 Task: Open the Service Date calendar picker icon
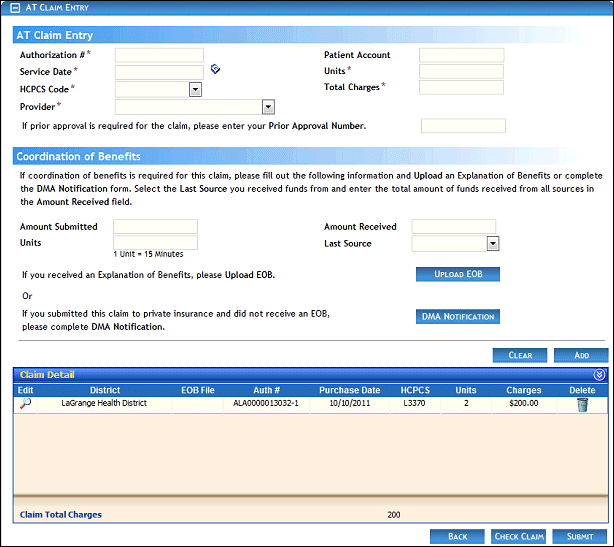pos(214,70)
